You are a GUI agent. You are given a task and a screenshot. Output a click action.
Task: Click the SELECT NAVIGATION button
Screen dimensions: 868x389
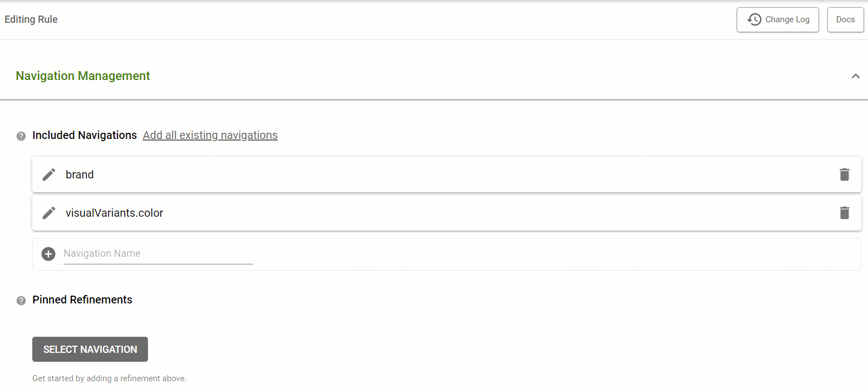click(90, 349)
